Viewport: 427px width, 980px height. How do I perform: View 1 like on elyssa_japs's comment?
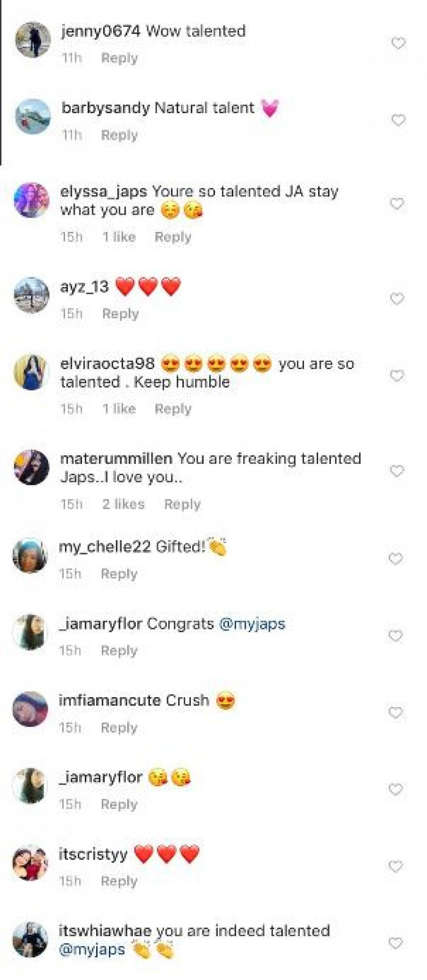coord(119,237)
